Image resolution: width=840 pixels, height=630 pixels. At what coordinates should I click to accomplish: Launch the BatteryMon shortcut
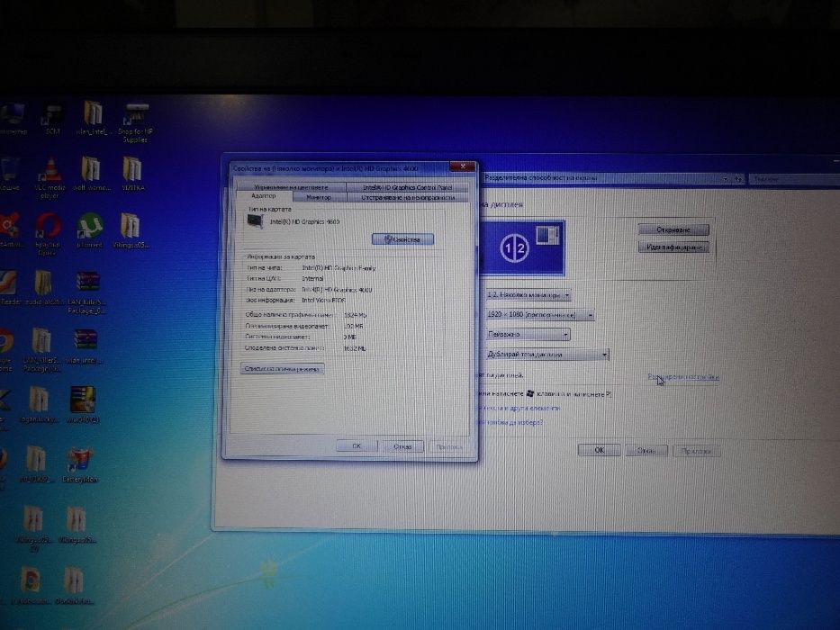tap(80, 465)
